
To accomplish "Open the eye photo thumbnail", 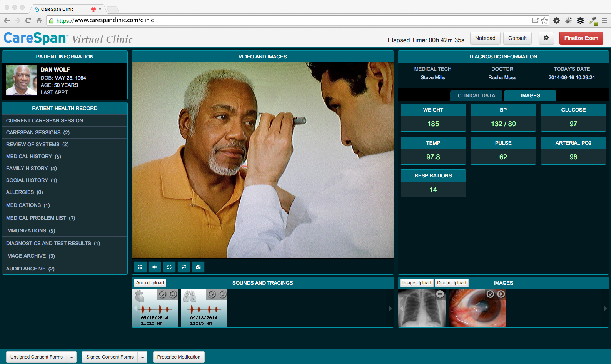I will pos(477,308).
